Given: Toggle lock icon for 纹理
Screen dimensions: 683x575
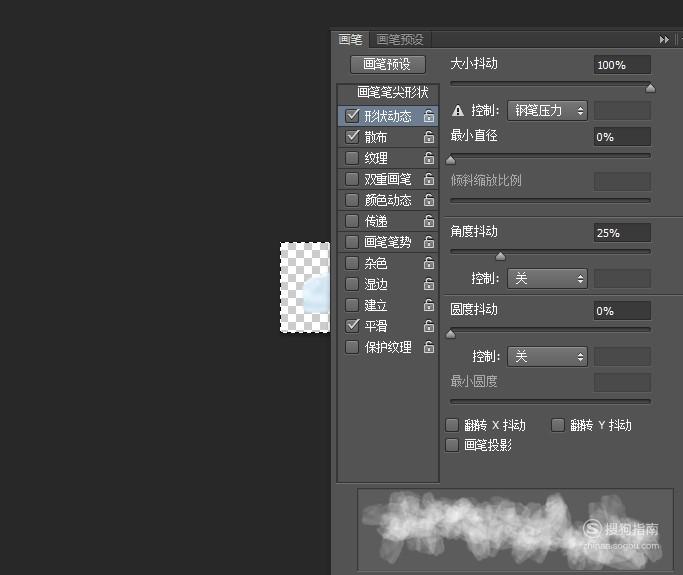Looking at the screenshot, I should coord(429,158).
